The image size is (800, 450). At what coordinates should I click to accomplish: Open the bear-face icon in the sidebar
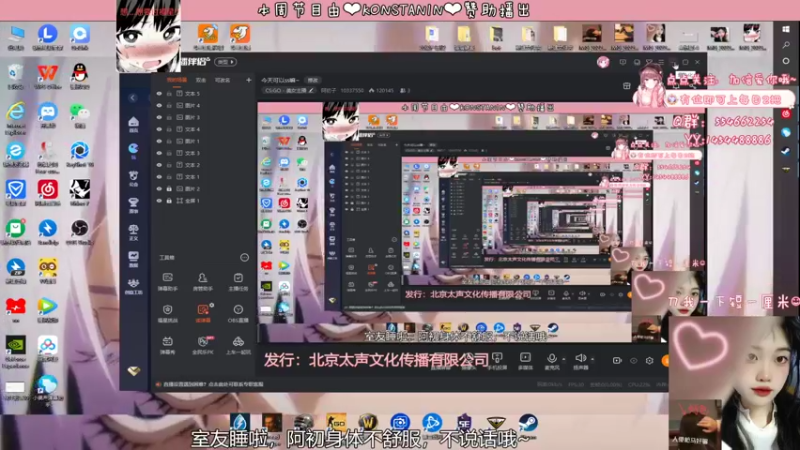[x=133, y=177]
